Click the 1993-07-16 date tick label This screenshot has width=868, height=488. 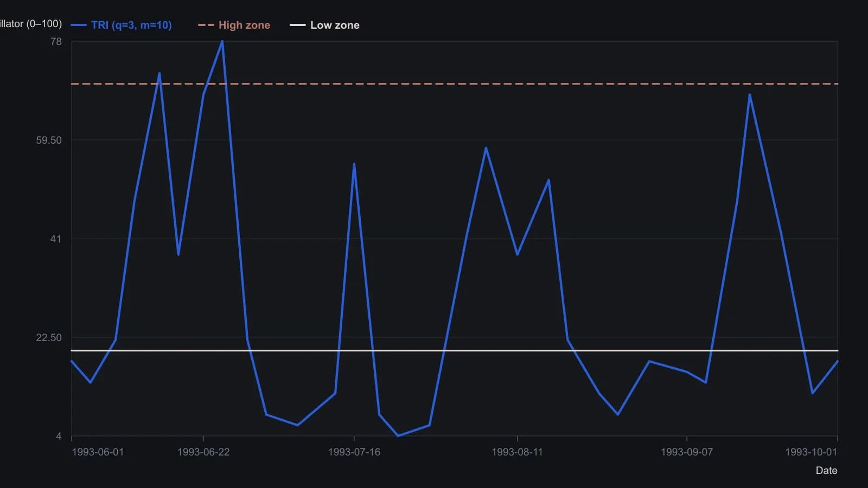click(354, 452)
